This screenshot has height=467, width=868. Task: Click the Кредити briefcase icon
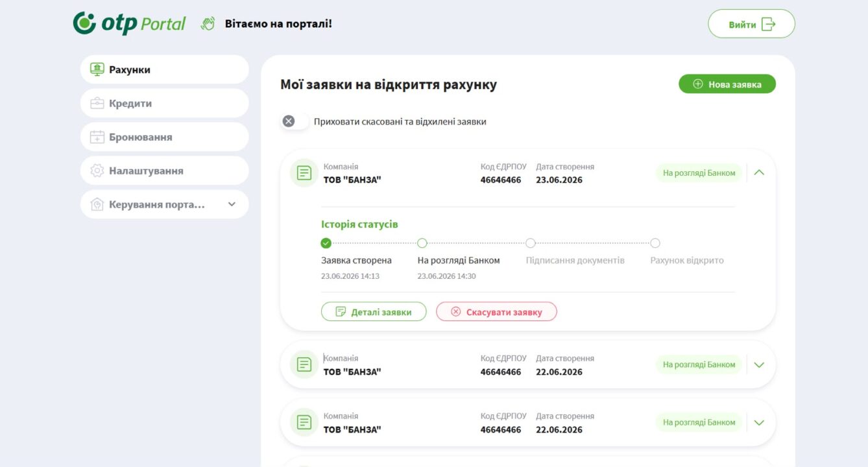tap(97, 103)
